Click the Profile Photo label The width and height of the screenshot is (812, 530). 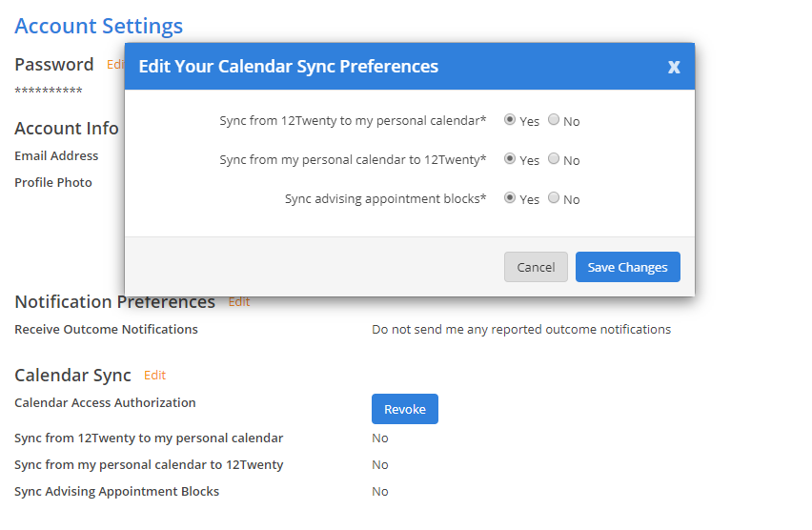click(x=53, y=182)
